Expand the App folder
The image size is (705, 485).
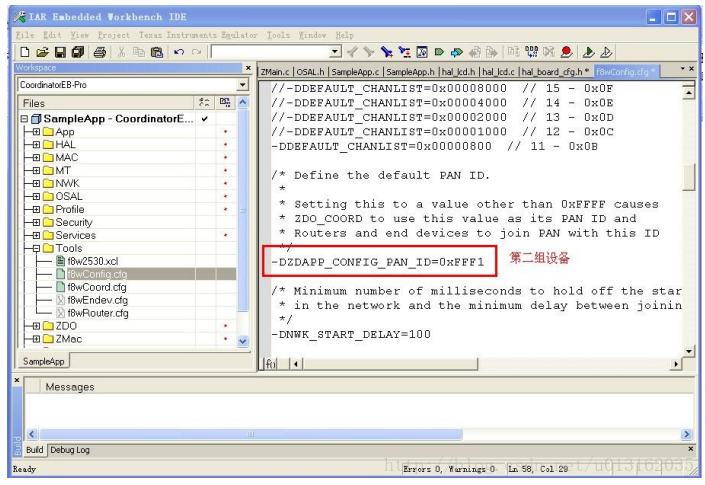pyautogui.click(x=36, y=132)
